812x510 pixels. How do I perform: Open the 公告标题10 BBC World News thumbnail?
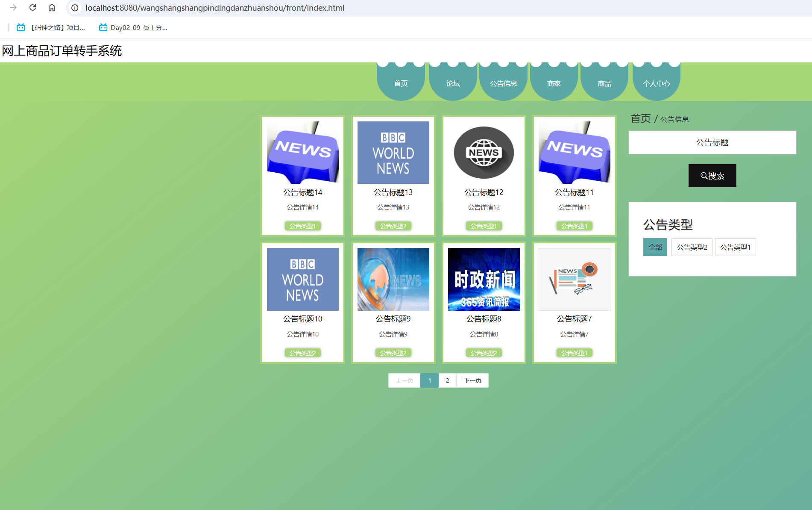click(x=303, y=279)
